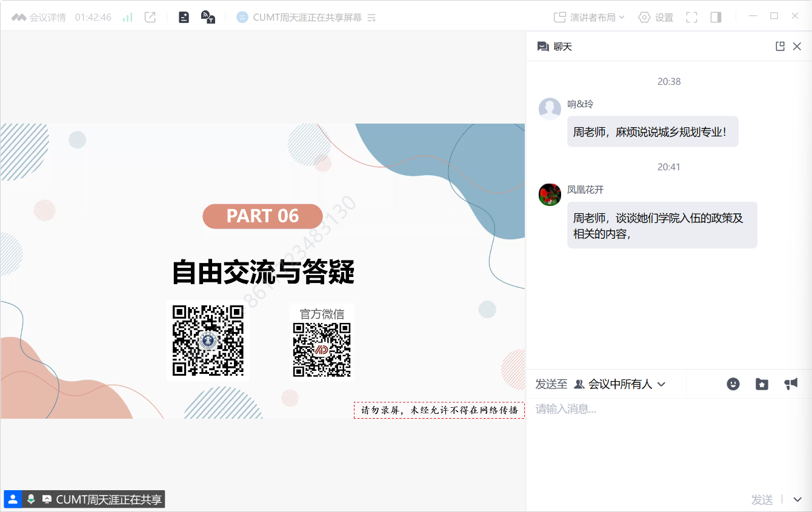This screenshot has height=512, width=812.
Task: Expand the 演讲者布局 layout dropdown
Action: coord(589,18)
